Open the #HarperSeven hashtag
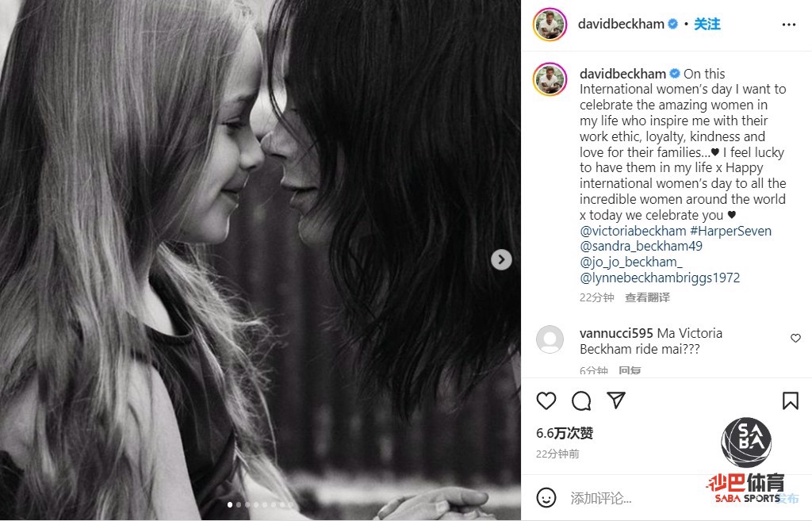Viewport: 812px width, 521px height. (x=730, y=231)
